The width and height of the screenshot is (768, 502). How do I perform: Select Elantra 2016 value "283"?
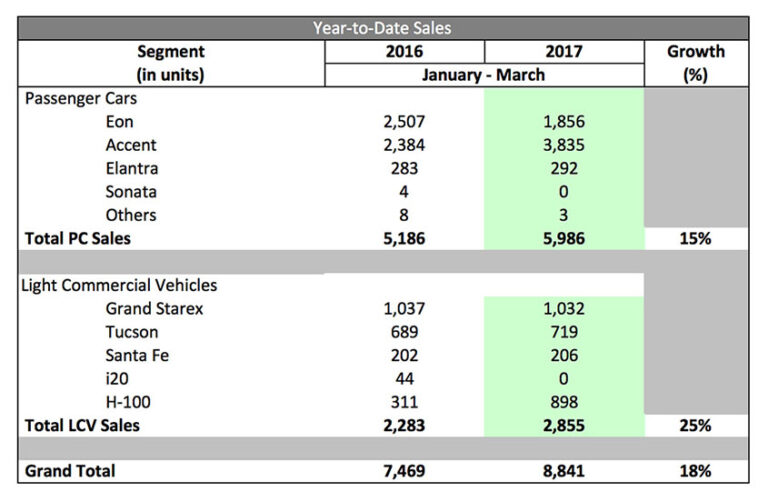404,168
